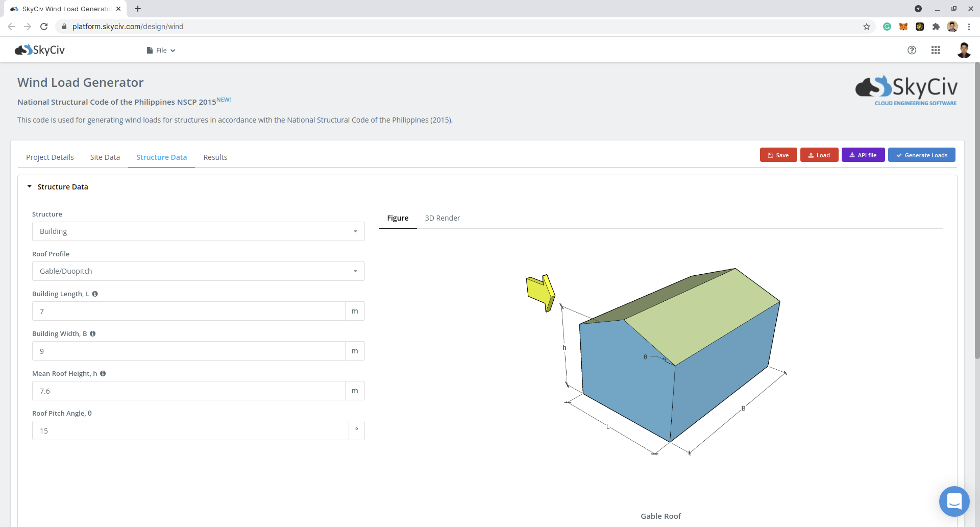Expand the File menu

pyautogui.click(x=161, y=51)
